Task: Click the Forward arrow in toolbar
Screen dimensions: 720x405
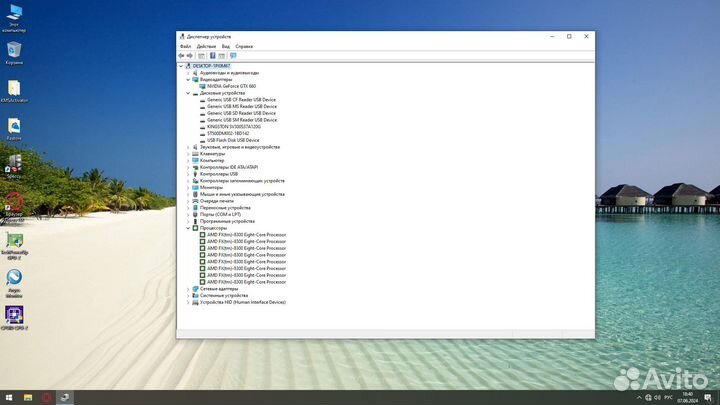Action: pos(190,56)
